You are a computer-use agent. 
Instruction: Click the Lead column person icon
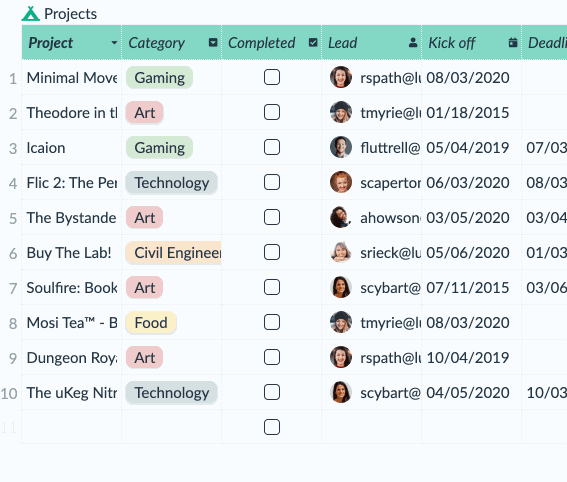[413, 43]
